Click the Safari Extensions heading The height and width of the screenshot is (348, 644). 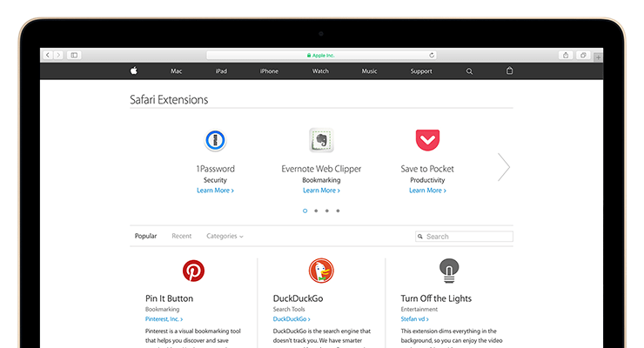pyautogui.click(x=169, y=100)
